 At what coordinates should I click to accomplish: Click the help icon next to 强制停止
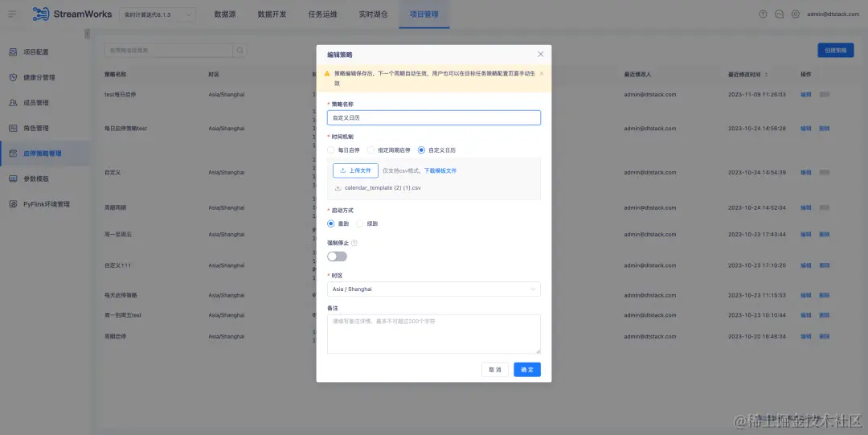point(354,243)
